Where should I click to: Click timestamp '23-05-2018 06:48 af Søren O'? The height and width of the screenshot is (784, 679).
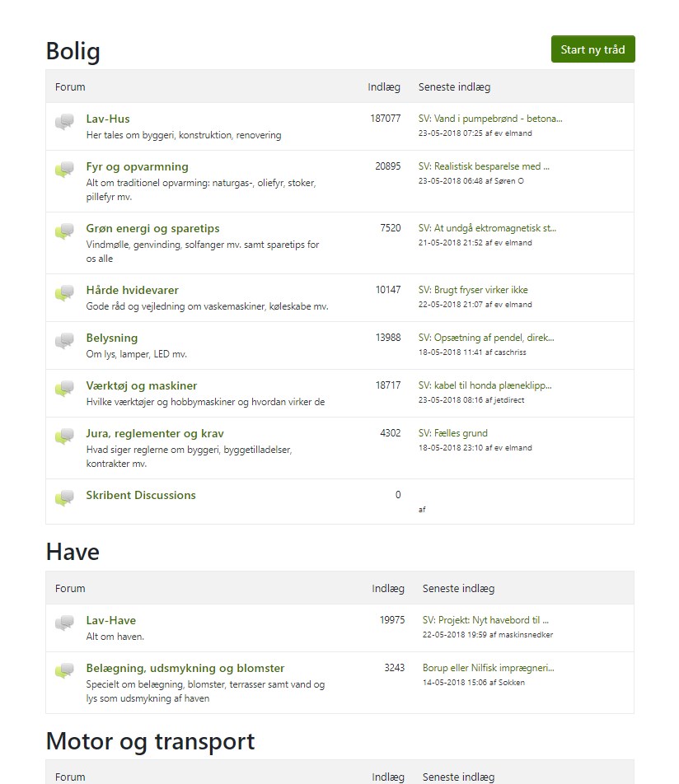(x=471, y=181)
